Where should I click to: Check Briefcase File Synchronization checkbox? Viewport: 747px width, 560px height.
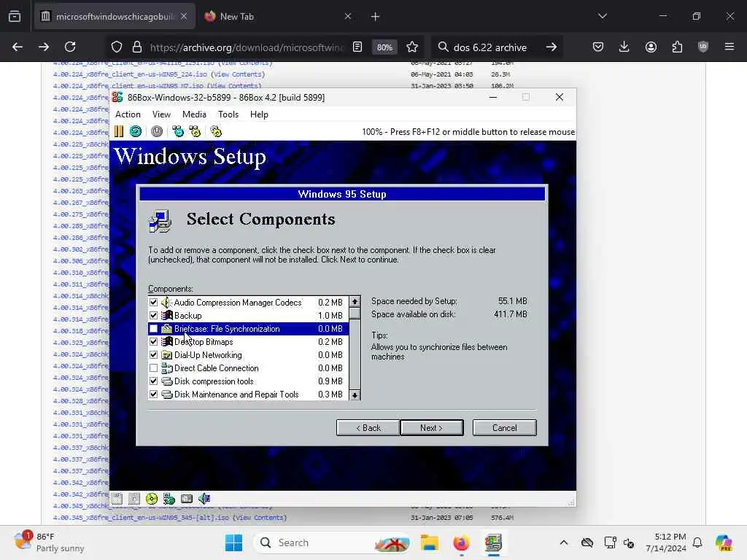pos(153,329)
